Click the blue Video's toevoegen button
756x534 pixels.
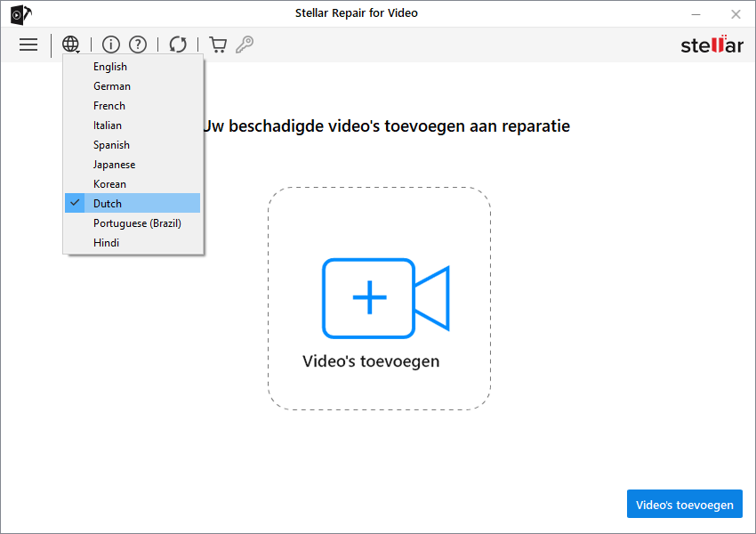tap(685, 504)
